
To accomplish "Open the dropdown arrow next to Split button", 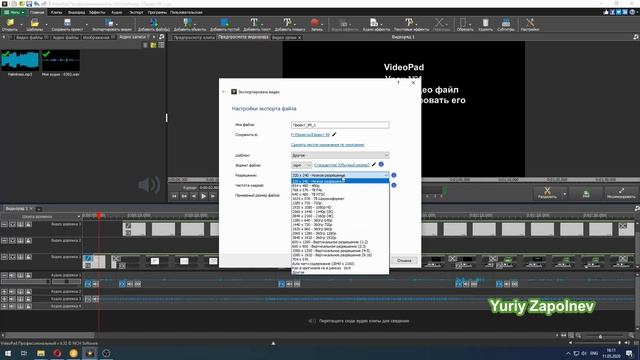I will (x=564, y=193).
